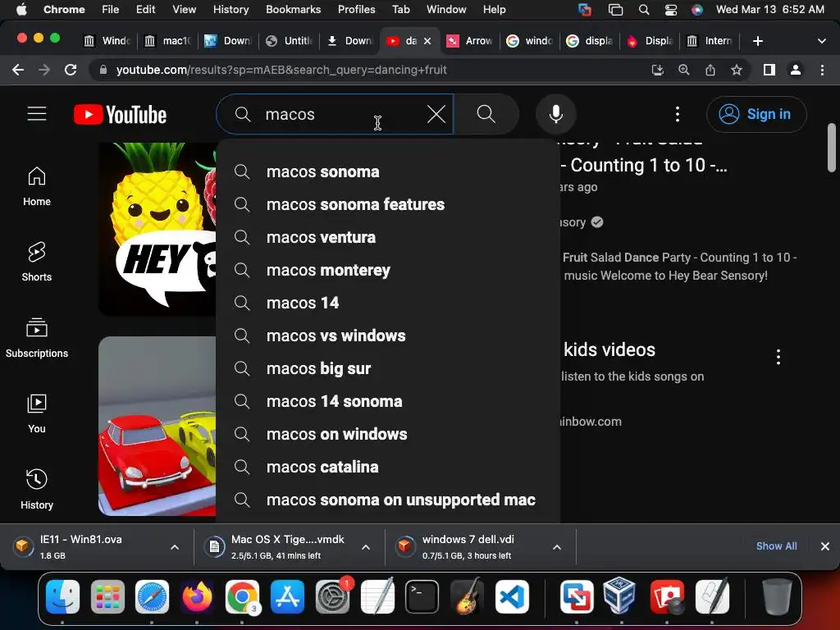Viewport: 840px width, 630px height.
Task: Open the Bookmarks menu in the menu bar
Action: point(293,10)
